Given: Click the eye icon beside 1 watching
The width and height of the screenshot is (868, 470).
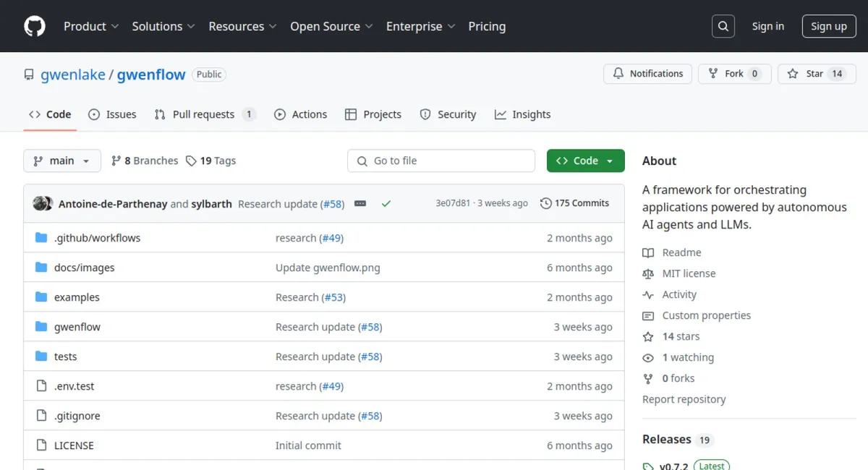Looking at the screenshot, I should (x=648, y=357).
